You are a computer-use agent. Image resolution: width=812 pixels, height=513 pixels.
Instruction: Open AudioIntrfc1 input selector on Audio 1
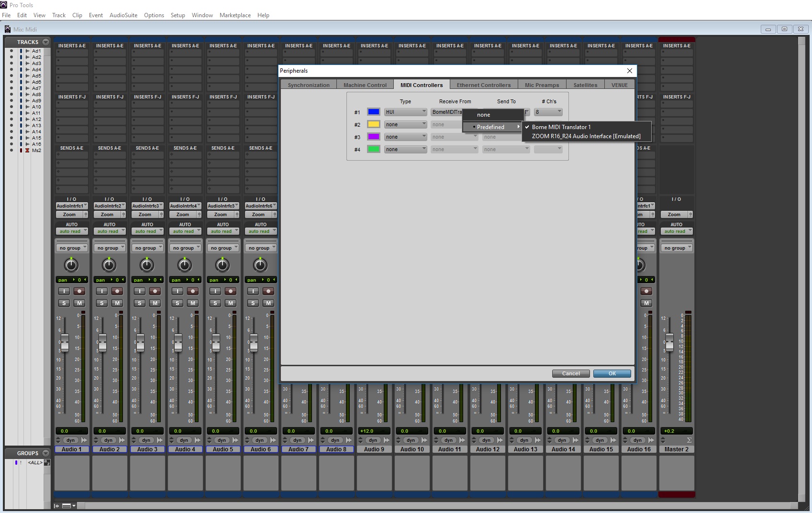pyautogui.click(x=72, y=206)
